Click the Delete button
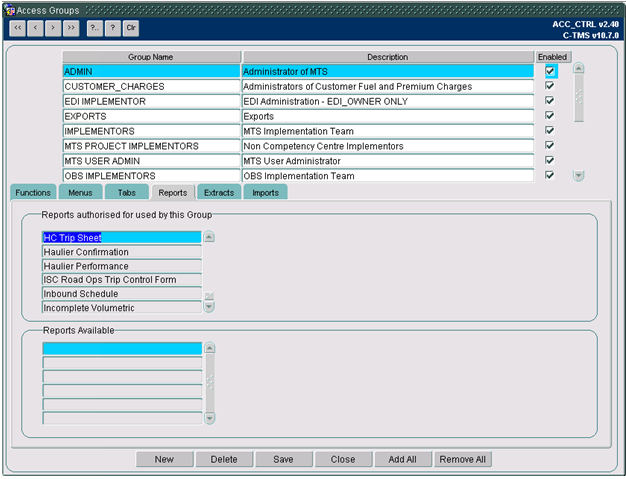 224,459
